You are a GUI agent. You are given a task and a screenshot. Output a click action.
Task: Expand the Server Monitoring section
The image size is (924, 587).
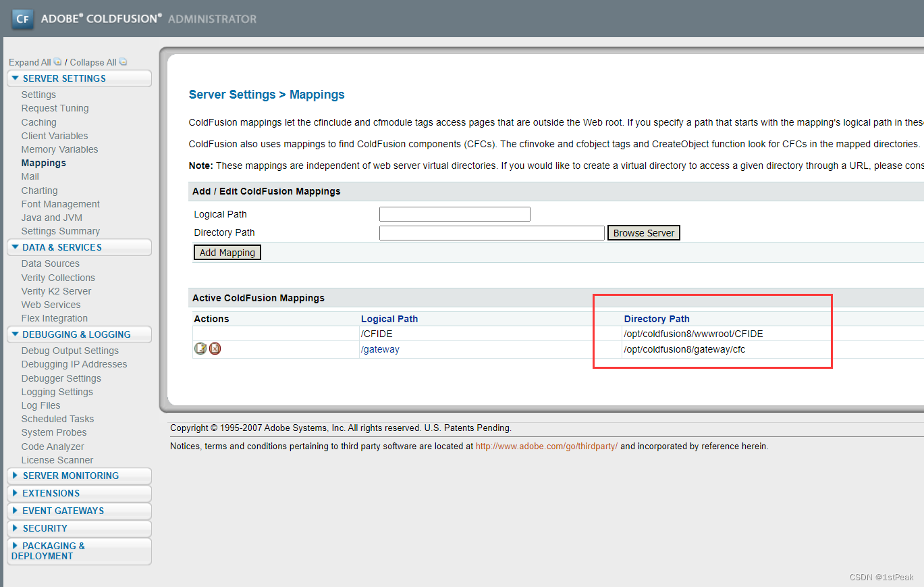79,476
